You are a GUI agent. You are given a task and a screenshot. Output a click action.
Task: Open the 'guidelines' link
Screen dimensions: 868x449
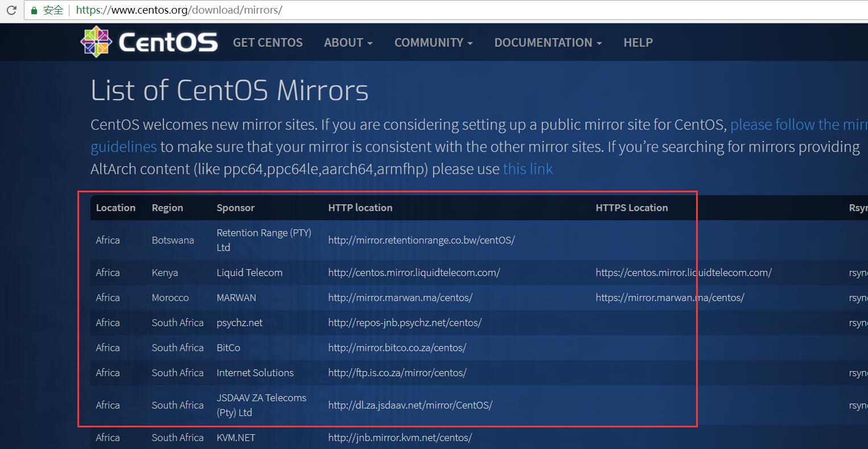click(124, 147)
